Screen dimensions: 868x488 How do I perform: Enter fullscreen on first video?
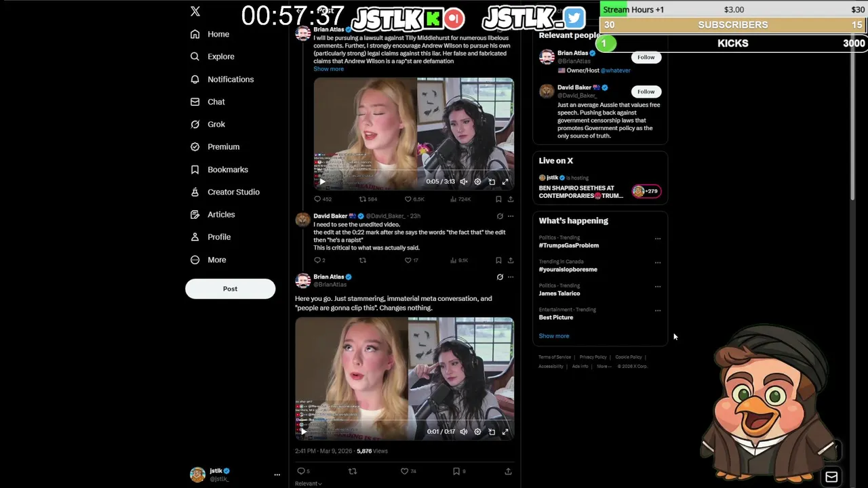(505, 182)
